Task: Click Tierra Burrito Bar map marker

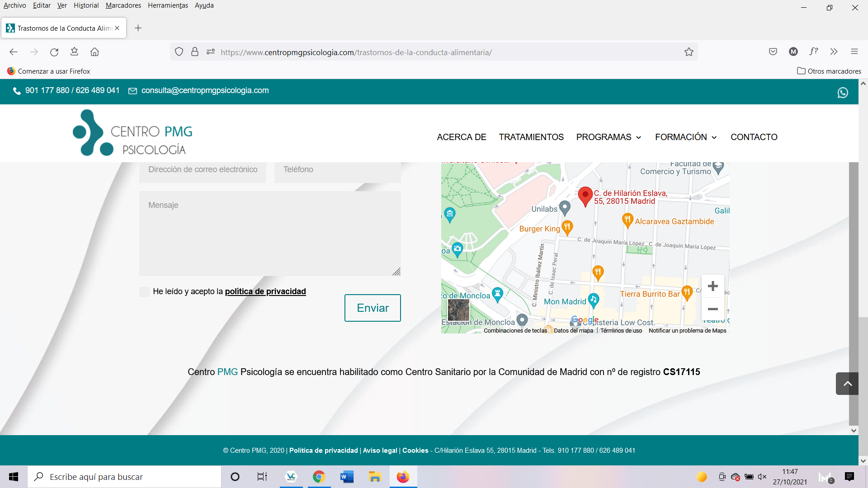Action: pos(687,293)
